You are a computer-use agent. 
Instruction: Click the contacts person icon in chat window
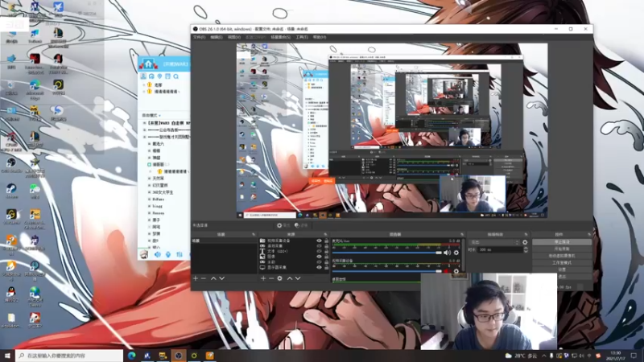143,76
